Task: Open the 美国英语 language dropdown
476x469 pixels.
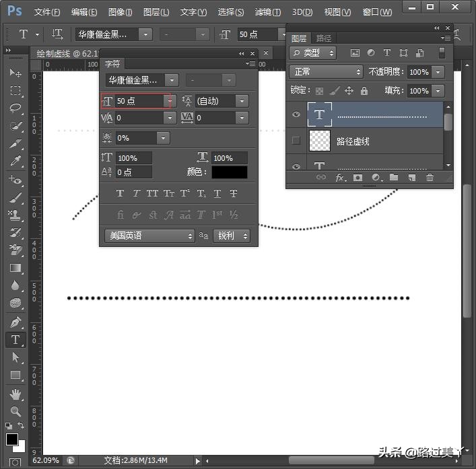Action: 149,236
